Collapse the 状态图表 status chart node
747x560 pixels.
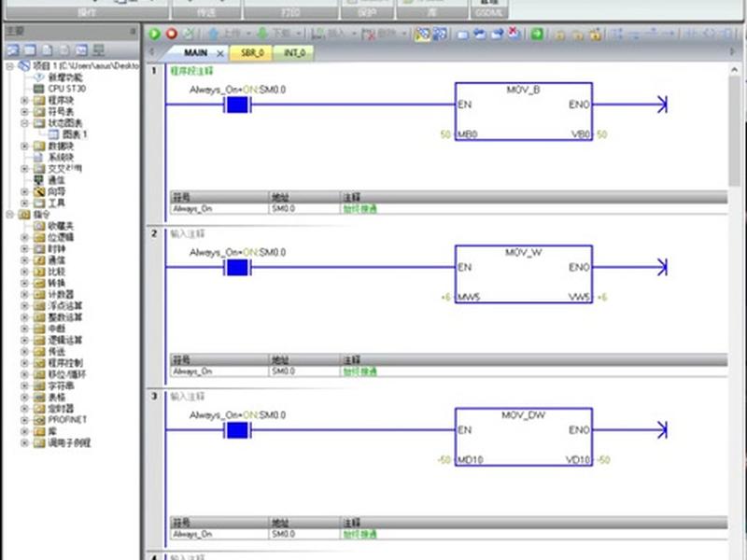click(24, 123)
